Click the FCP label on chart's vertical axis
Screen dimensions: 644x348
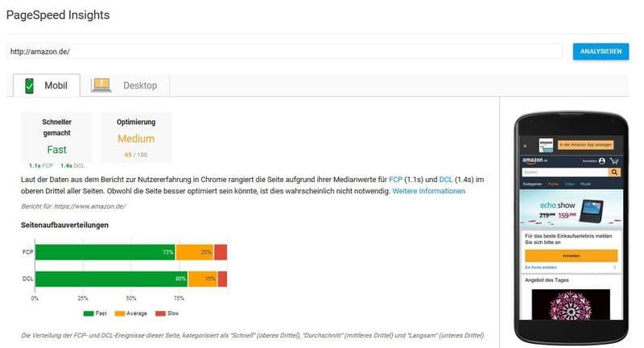(x=27, y=252)
